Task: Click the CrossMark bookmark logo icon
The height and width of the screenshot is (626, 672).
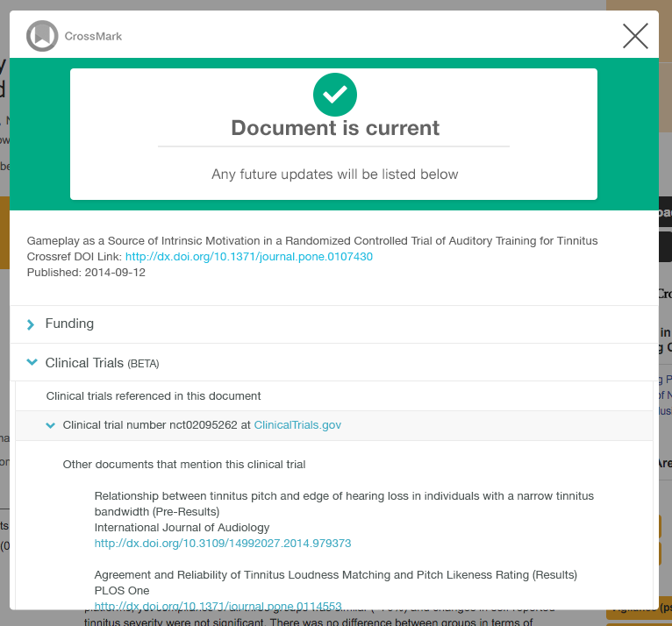Action: pyautogui.click(x=41, y=36)
